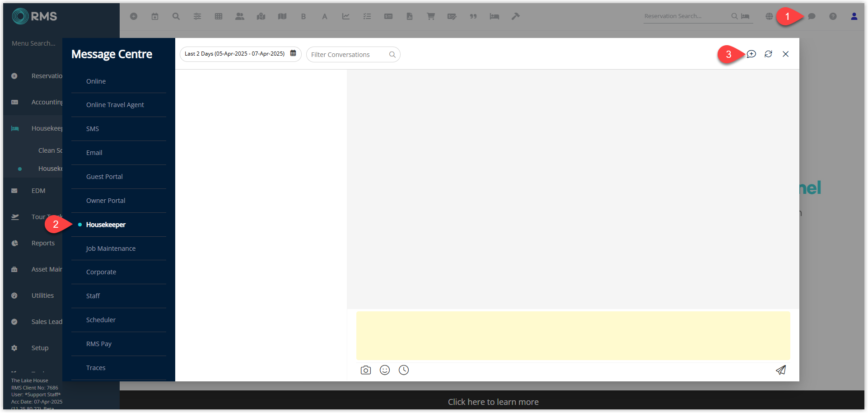
Task: Refresh the message conversations
Action: [x=768, y=54]
